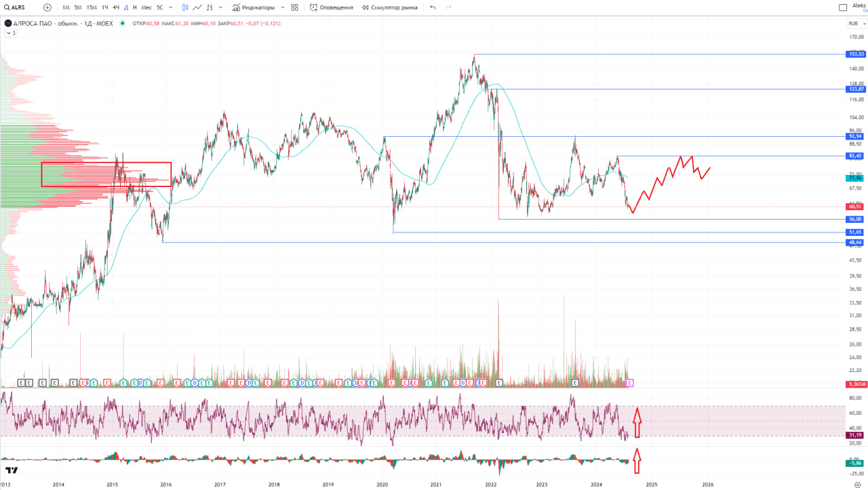Click the TradingView logo on the chart
Viewport: 868px width, 490px height.
tap(11, 470)
